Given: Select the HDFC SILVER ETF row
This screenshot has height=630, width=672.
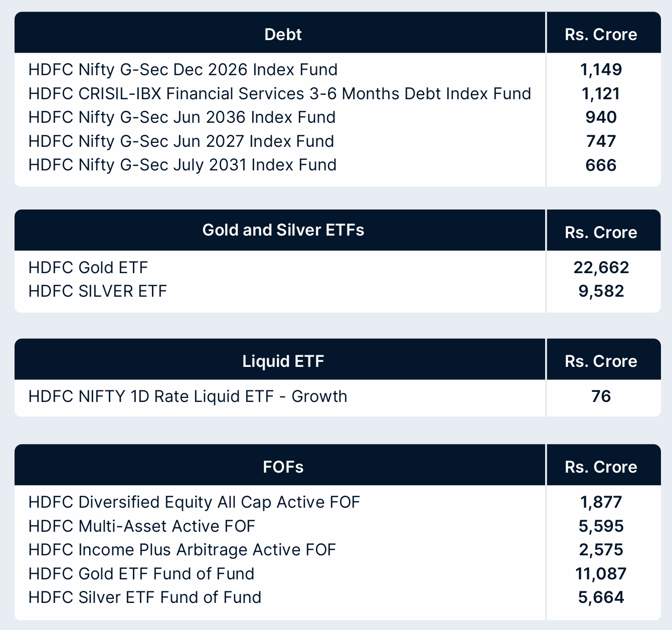Looking at the screenshot, I should click(97, 291).
